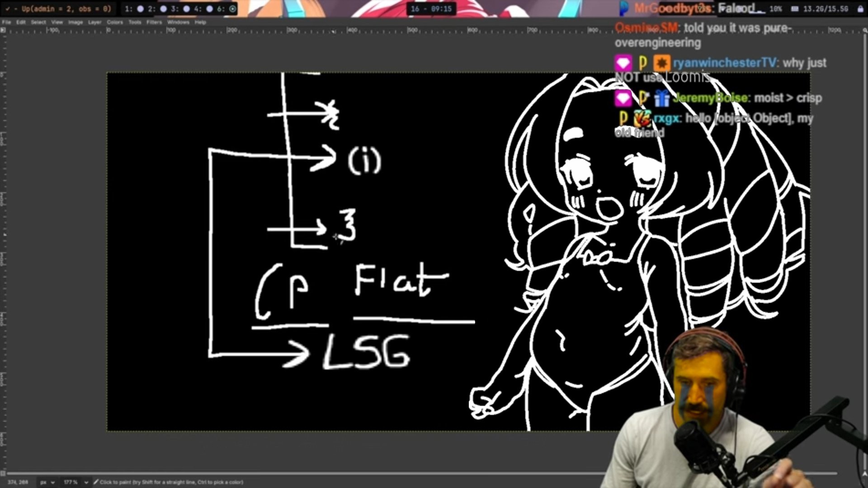Viewport: 868px width, 488px height.
Task: Click rxgx username in chat overlay
Action: click(x=666, y=118)
